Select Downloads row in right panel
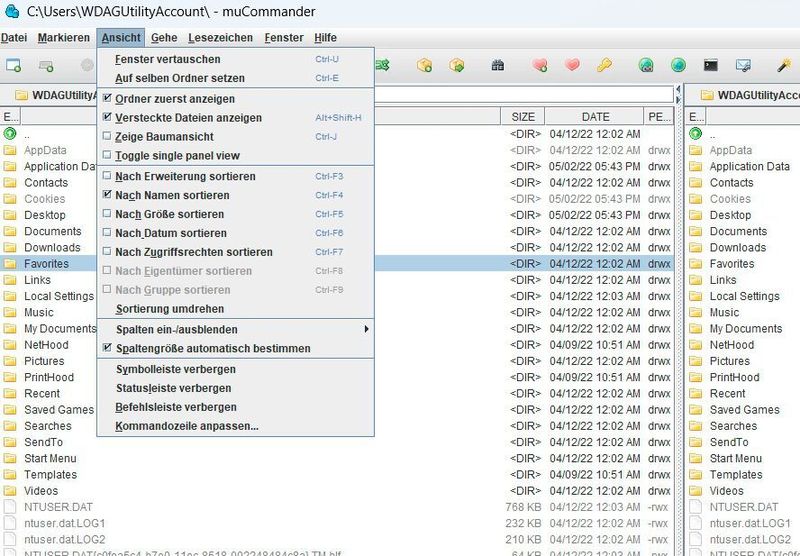The height and width of the screenshot is (556, 800). pos(743,247)
